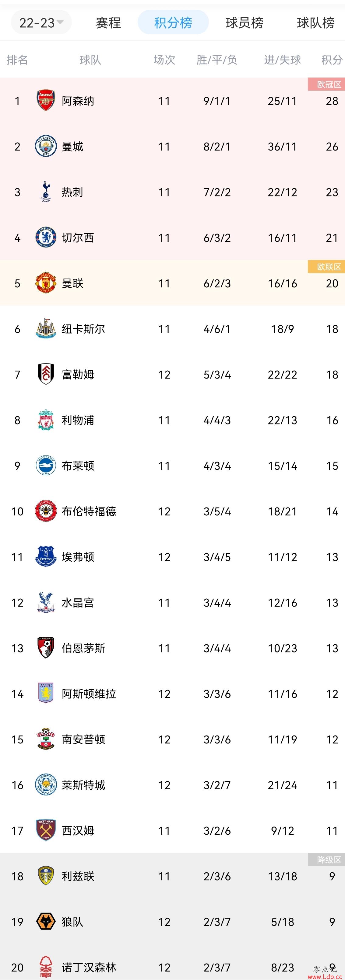Tap the Manchester City crest icon
This screenshot has width=345, height=980.
coord(46,147)
